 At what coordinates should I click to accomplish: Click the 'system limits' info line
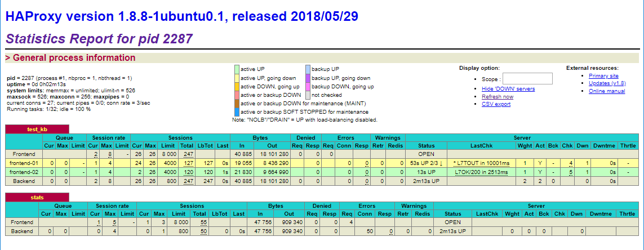(x=71, y=90)
